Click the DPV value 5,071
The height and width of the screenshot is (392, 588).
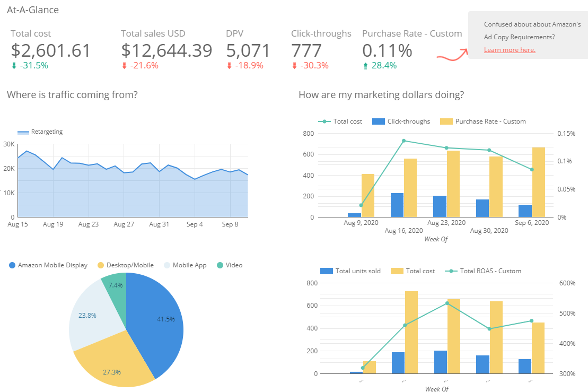coord(248,50)
